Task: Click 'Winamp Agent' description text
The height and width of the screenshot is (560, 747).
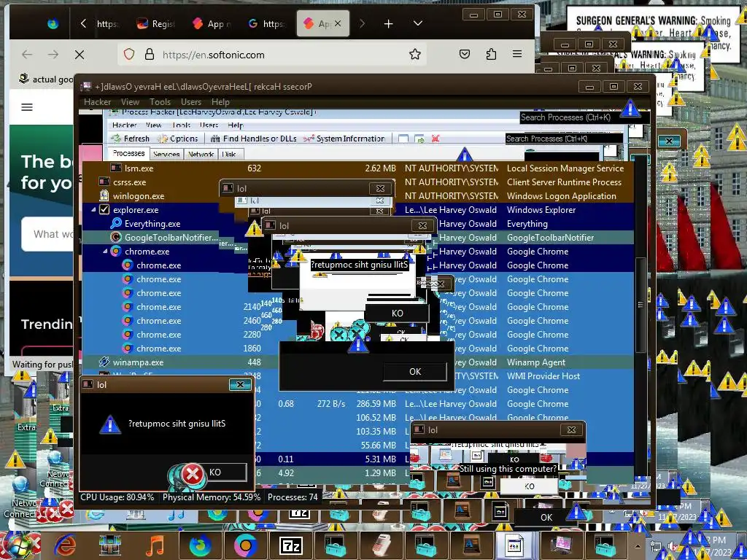Action: [536, 362]
